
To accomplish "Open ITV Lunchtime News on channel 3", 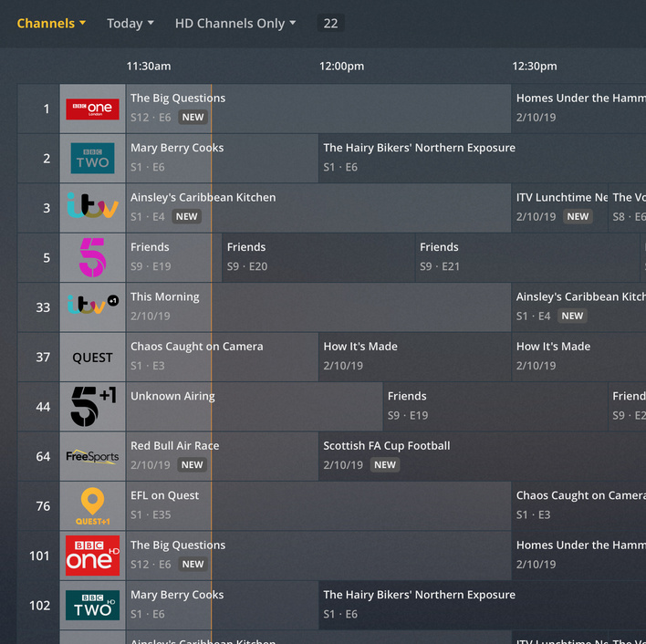I will tap(559, 208).
